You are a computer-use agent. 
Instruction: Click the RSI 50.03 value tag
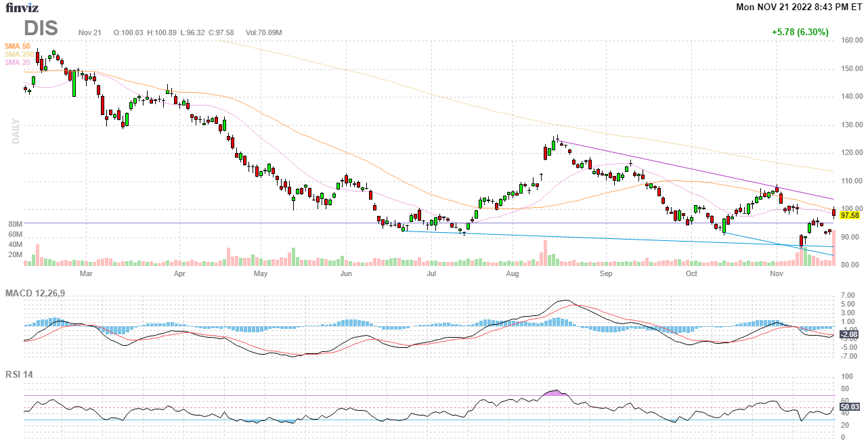click(x=849, y=407)
